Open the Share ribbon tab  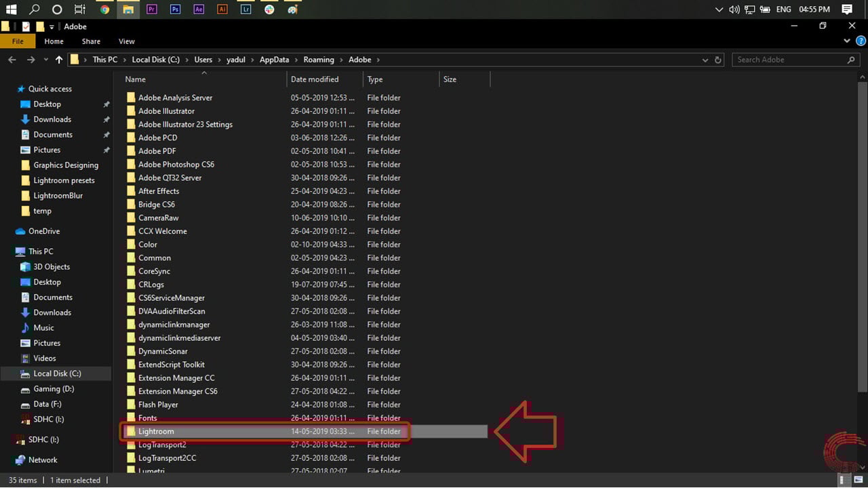pyautogui.click(x=91, y=41)
